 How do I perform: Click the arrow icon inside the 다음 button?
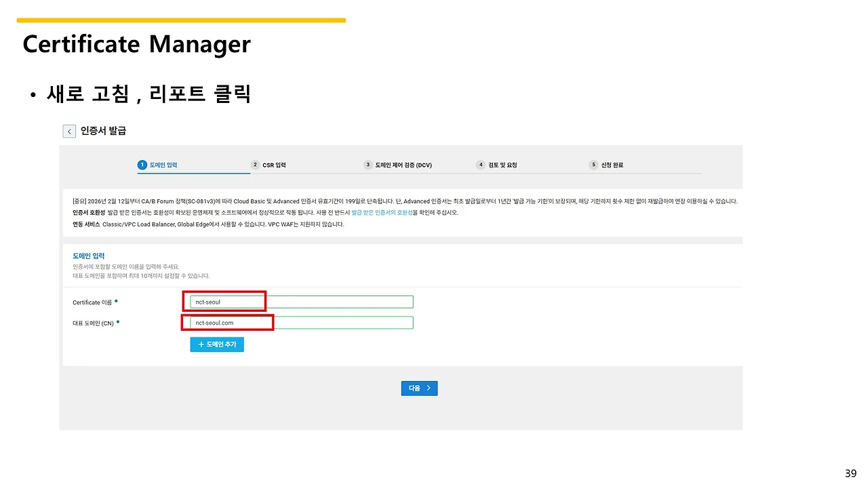[x=428, y=388]
